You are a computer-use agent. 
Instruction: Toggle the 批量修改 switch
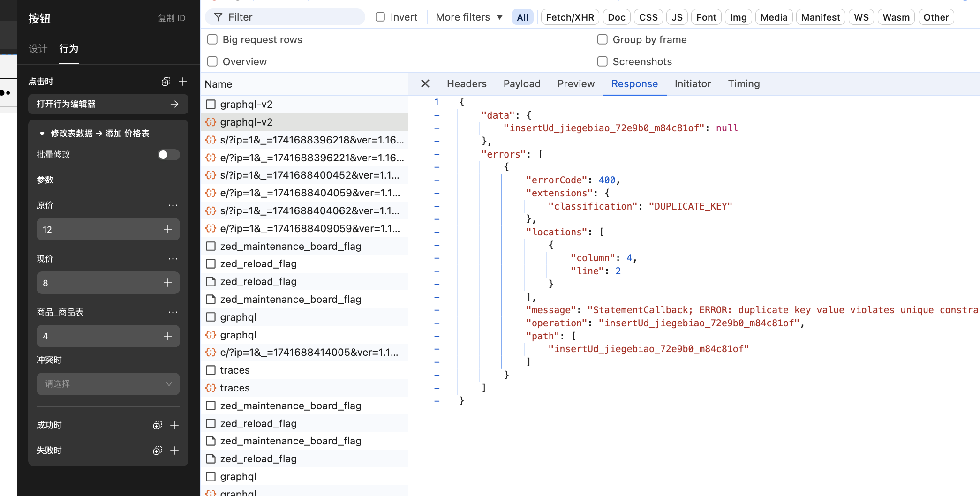pyautogui.click(x=169, y=155)
